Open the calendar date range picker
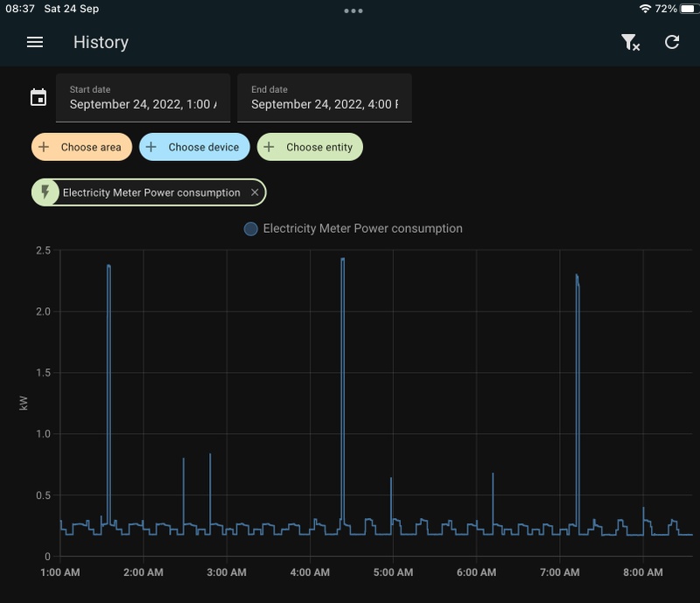 [38, 97]
